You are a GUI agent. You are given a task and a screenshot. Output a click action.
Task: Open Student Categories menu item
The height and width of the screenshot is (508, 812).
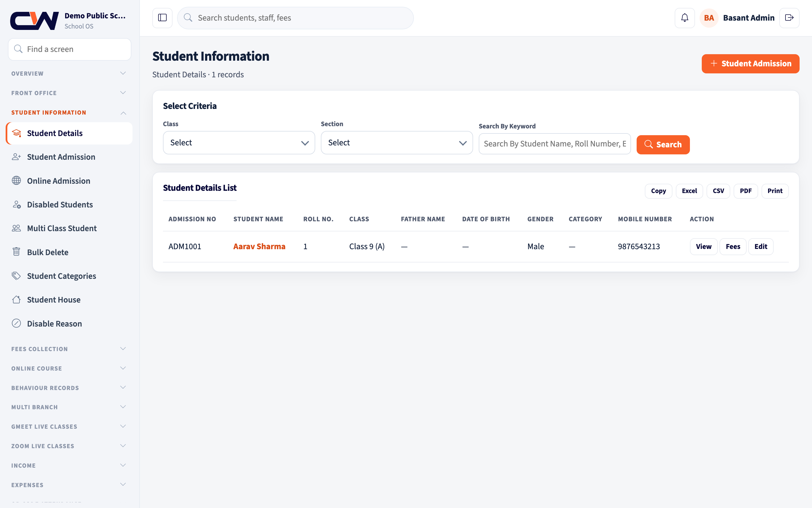(x=69, y=276)
